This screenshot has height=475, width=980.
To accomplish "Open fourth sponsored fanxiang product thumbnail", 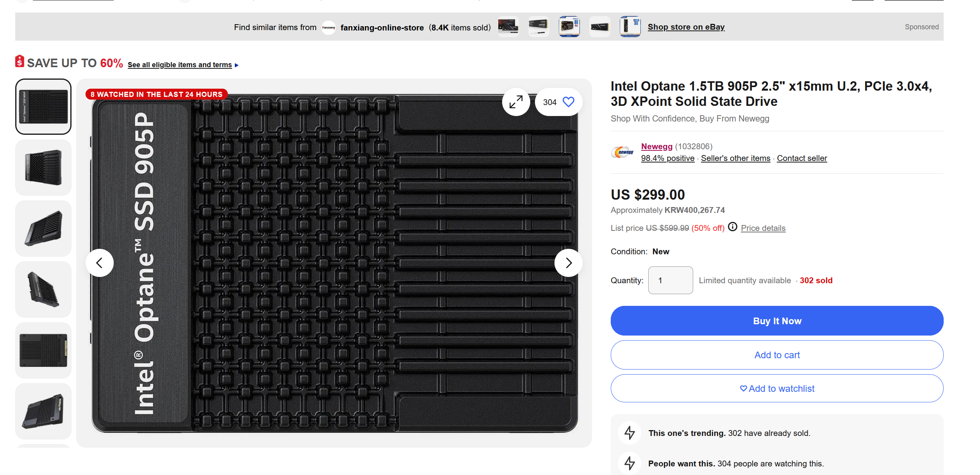I will tap(600, 27).
